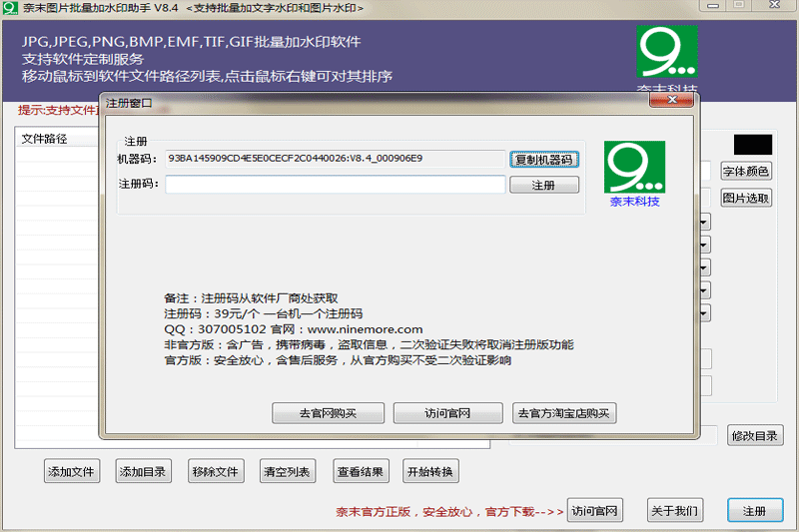Select the 机器码 text field
The height and width of the screenshot is (532, 799).
[336, 159]
